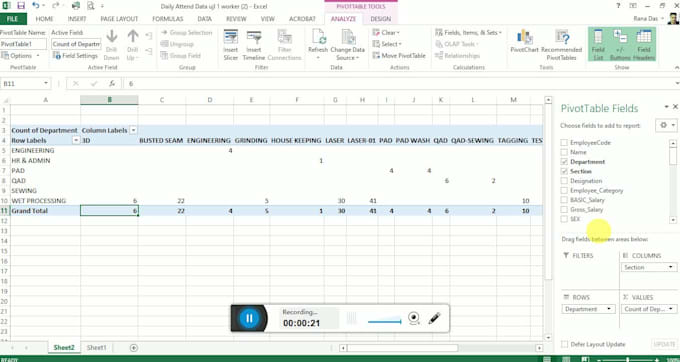680x362 pixels.
Task: Click the Insert Function fx icon
Action: [112, 83]
